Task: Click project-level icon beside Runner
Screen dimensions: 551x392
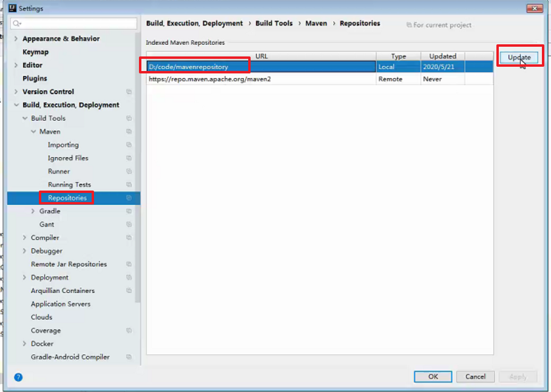Action: coord(129,171)
